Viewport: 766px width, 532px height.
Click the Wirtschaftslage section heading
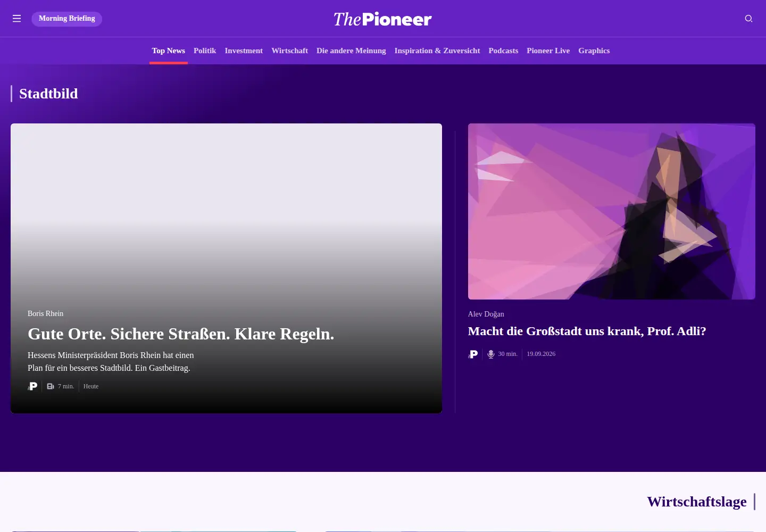697,502
